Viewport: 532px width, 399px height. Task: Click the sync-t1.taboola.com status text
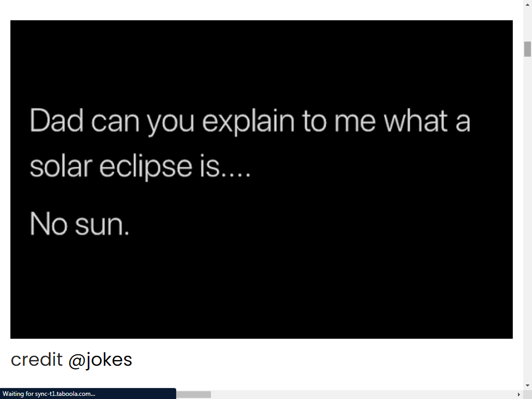(62, 393)
